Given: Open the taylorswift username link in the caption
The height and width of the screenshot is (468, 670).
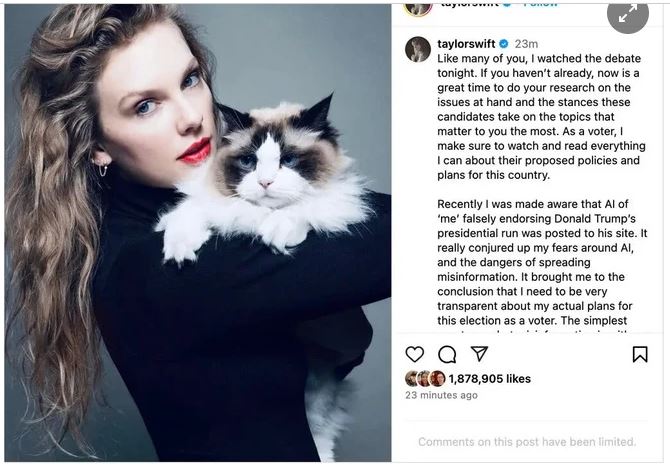Looking at the screenshot, I should (x=467, y=44).
